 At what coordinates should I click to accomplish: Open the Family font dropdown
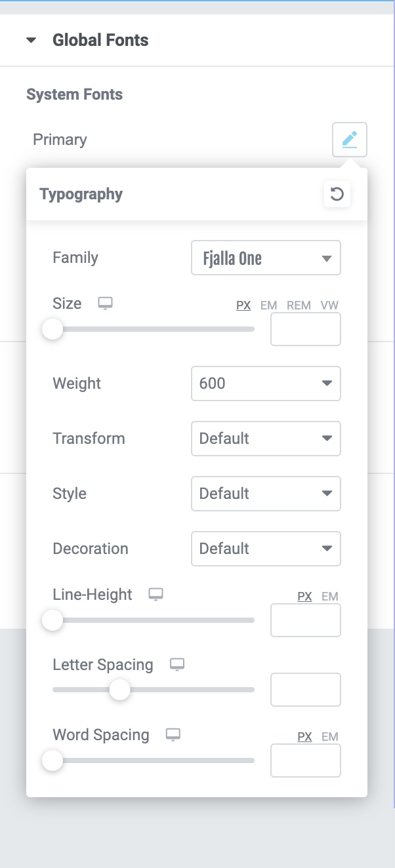(x=266, y=258)
